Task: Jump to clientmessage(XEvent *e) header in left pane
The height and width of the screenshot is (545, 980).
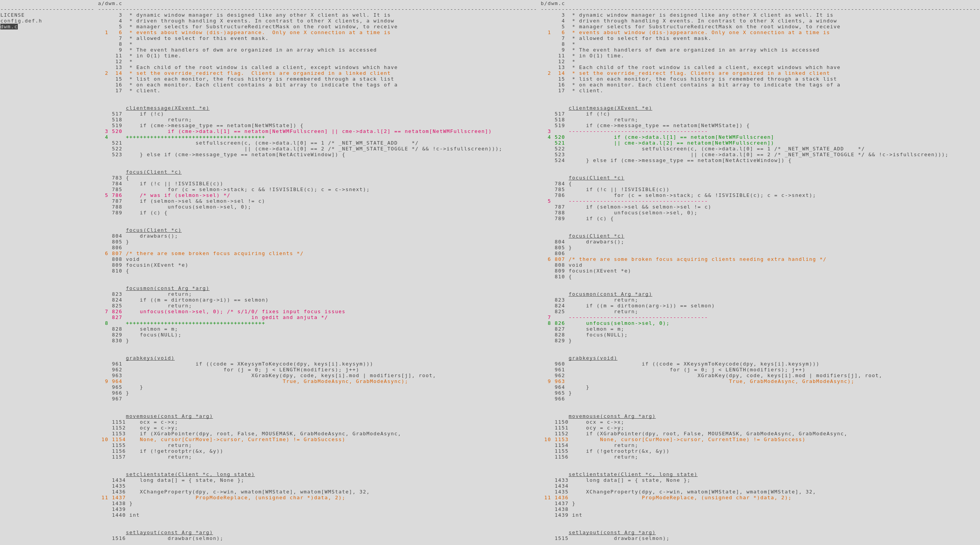Action: point(167,108)
